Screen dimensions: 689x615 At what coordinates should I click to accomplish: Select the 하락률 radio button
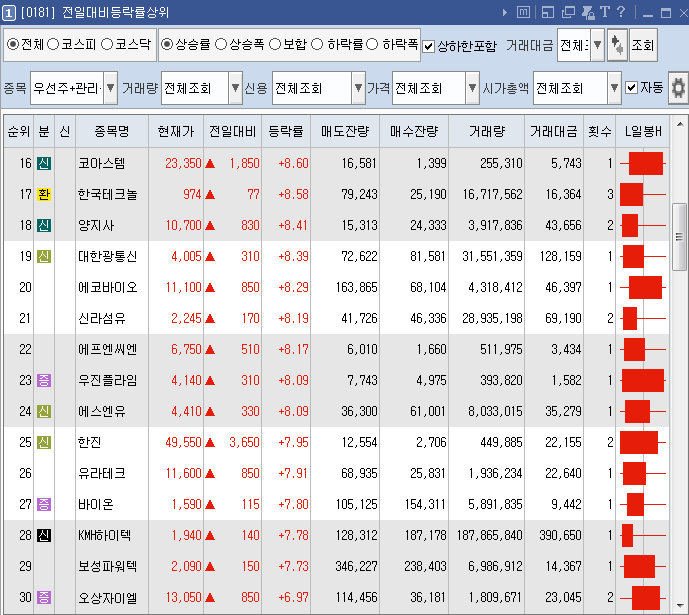tap(317, 44)
